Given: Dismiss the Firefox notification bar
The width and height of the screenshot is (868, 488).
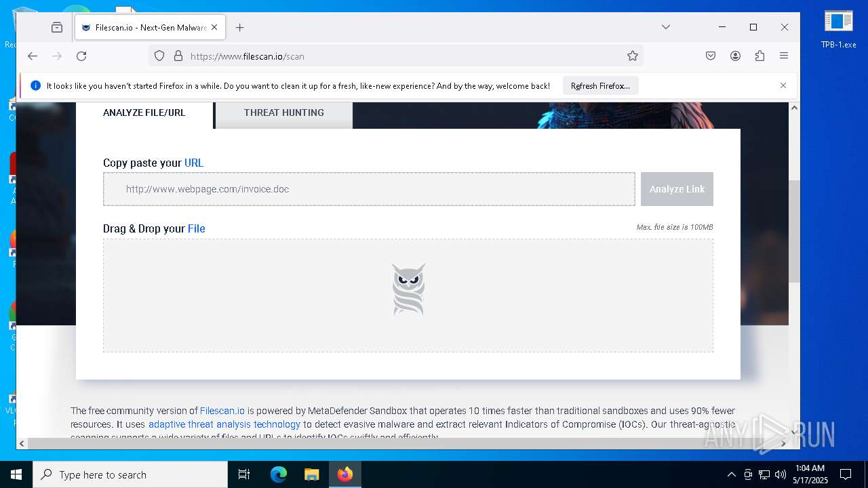Looking at the screenshot, I should [x=783, y=85].
